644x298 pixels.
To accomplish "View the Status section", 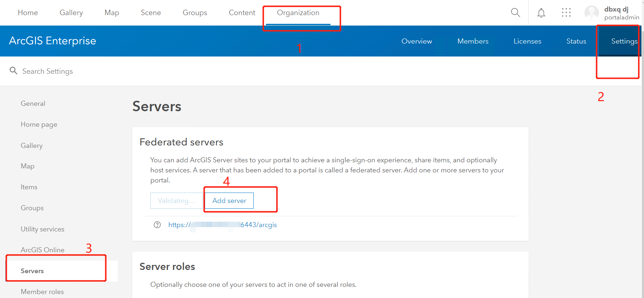I will pos(576,41).
